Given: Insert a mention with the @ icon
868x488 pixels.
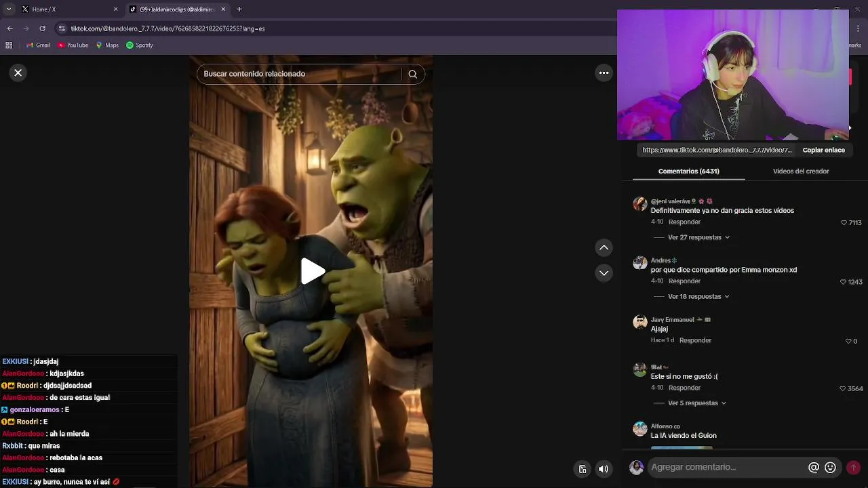Looking at the screenshot, I should coord(814,468).
